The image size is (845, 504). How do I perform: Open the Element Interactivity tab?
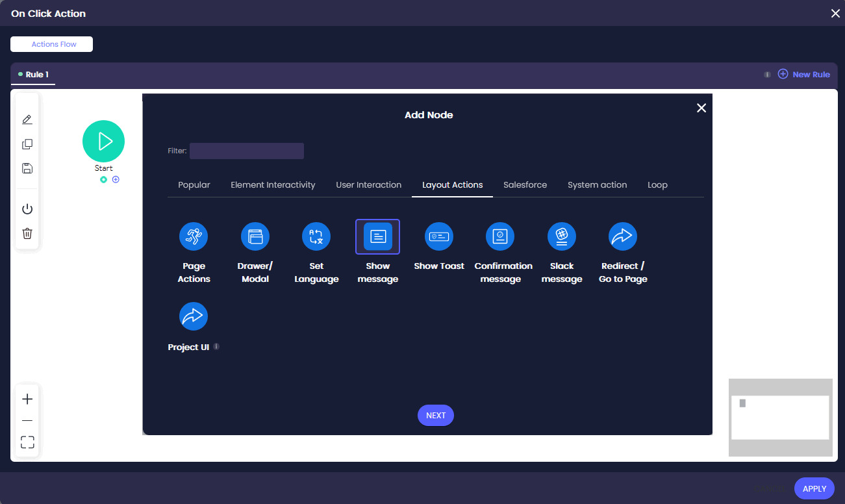point(273,185)
